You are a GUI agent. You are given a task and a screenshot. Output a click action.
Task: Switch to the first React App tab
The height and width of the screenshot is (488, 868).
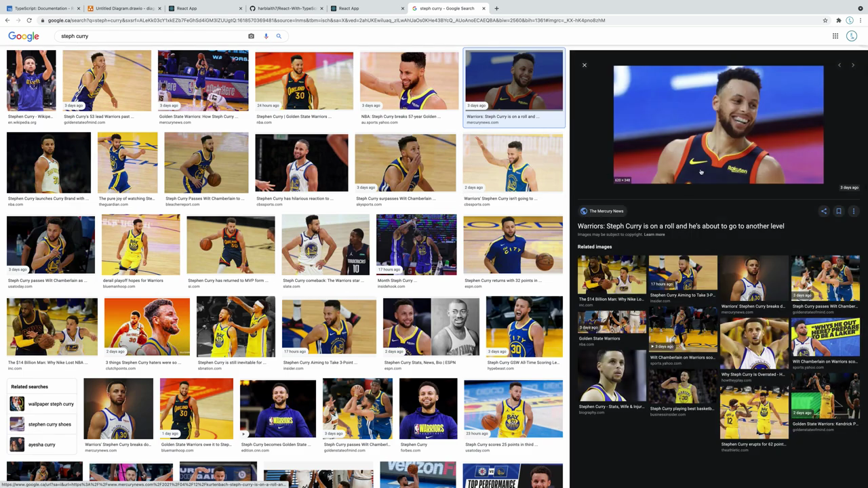point(205,8)
